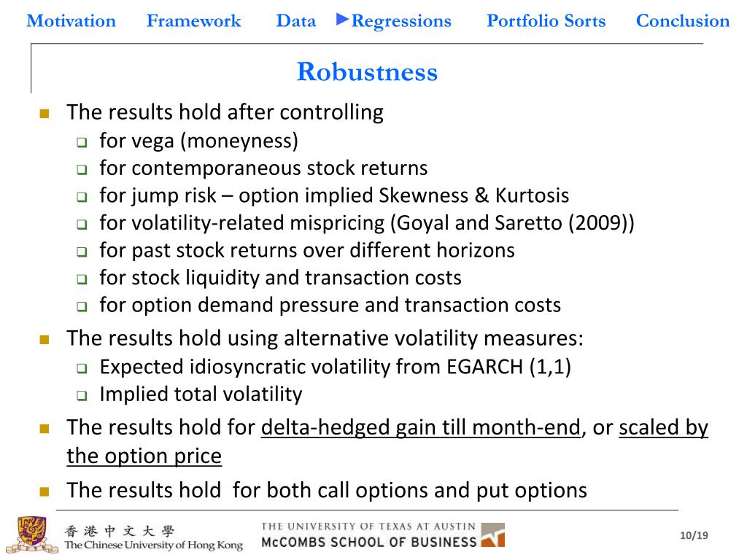This screenshot has width=747, height=560.
Task: Click the Chinese University of Hong Kong crest
Action: 30,534
